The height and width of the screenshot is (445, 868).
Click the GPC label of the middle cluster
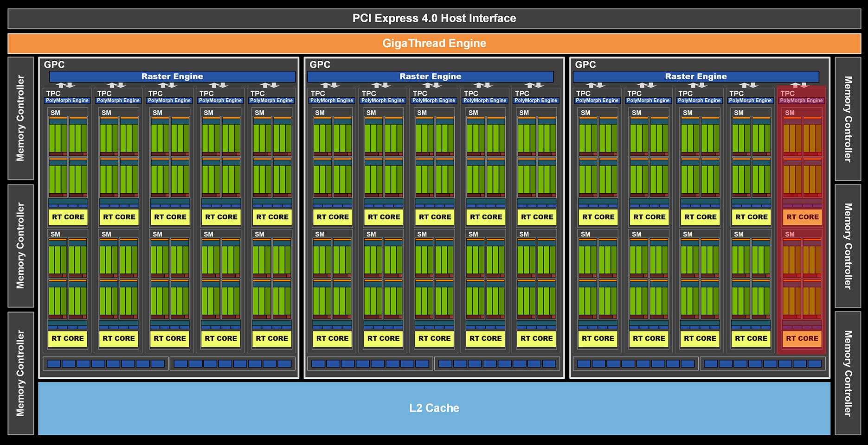[320, 65]
